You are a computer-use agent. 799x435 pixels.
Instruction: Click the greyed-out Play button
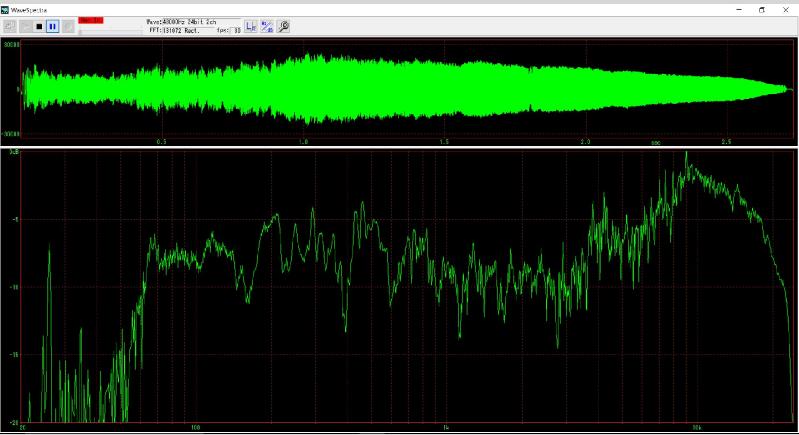point(25,26)
